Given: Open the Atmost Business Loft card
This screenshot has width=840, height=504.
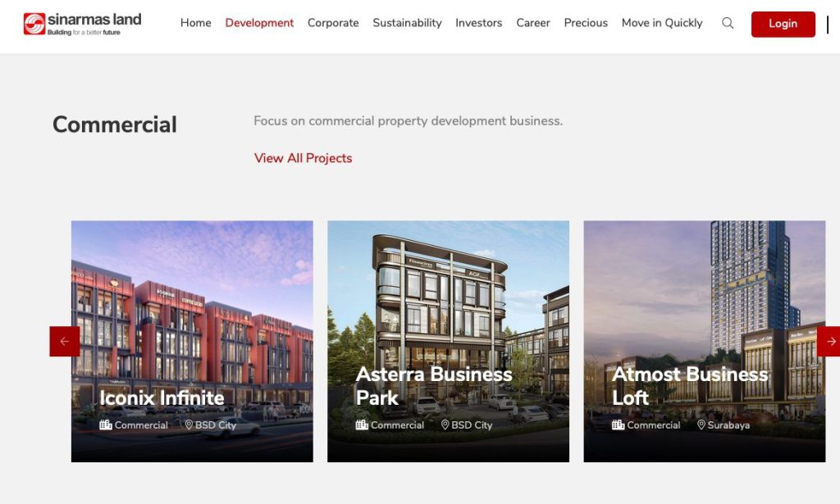Looking at the screenshot, I should pos(705,342).
